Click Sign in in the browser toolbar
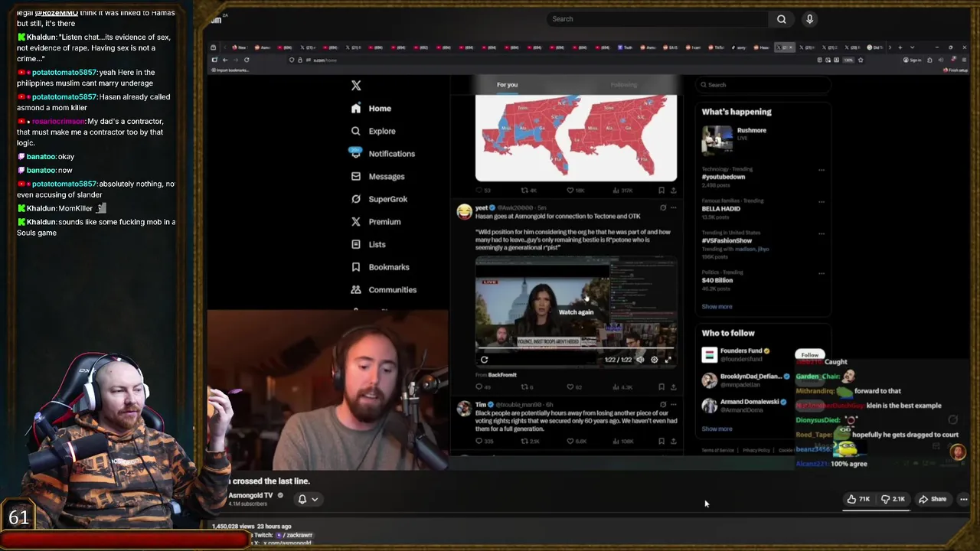This screenshot has height=551, width=980. point(912,60)
